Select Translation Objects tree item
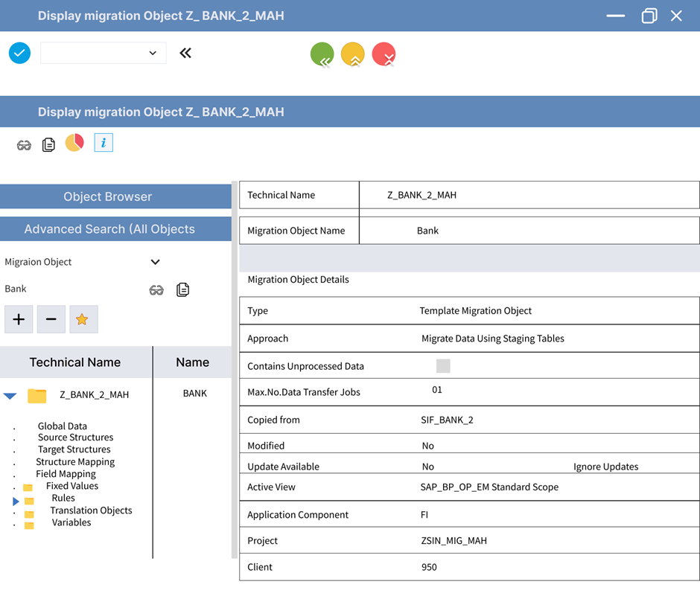700x596 pixels. click(x=91, y=510)
